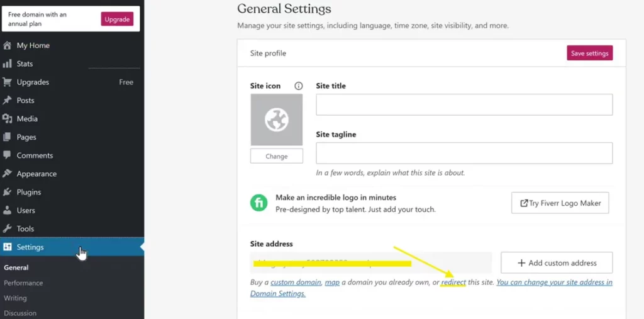
Task: Follow the map domain link
Action: coord(332,283)
